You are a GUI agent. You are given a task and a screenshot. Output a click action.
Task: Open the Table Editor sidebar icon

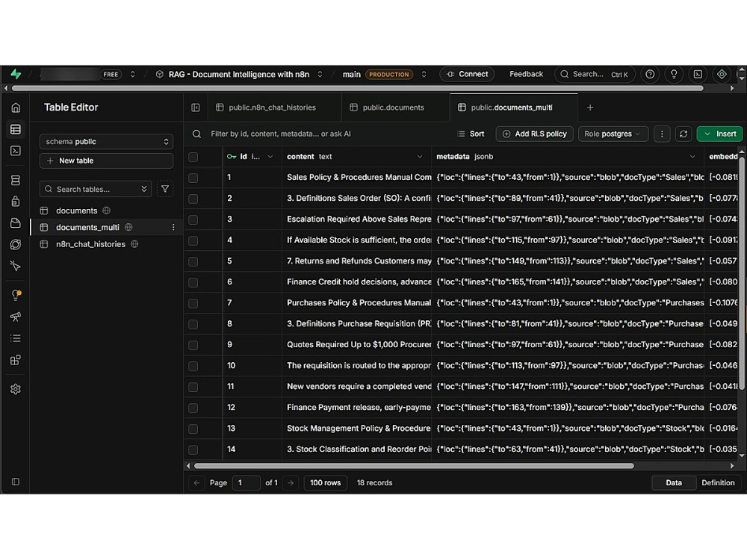pyautogui.click(x=16, y=129)
